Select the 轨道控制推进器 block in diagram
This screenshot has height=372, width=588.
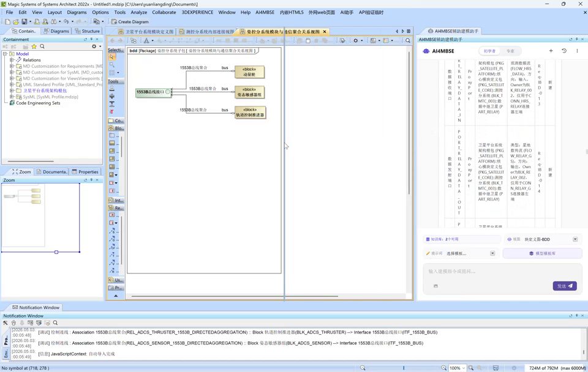click(x=250, y=113)
